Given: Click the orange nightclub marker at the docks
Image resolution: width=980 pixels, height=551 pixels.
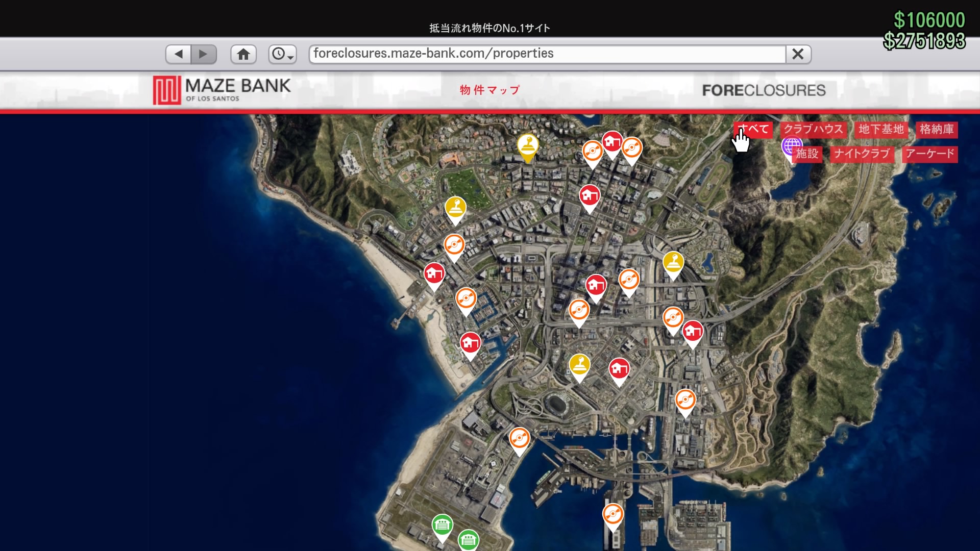Looking at the screenshot, I should click(612, 514).
